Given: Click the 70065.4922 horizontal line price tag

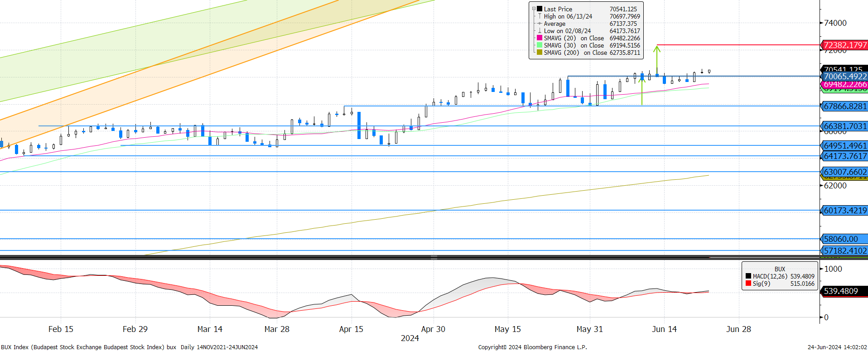Looking at the screenshot, I should click(x=844, y=76).
